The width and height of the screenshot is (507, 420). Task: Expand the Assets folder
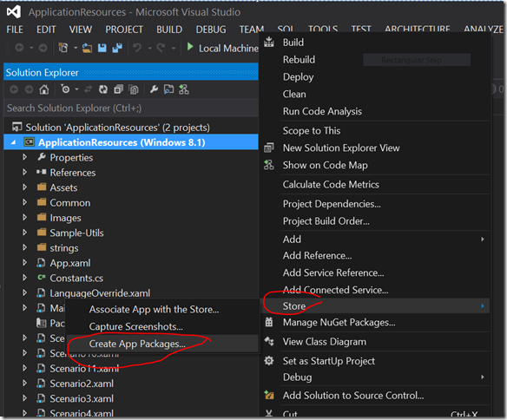click(24, 187)
